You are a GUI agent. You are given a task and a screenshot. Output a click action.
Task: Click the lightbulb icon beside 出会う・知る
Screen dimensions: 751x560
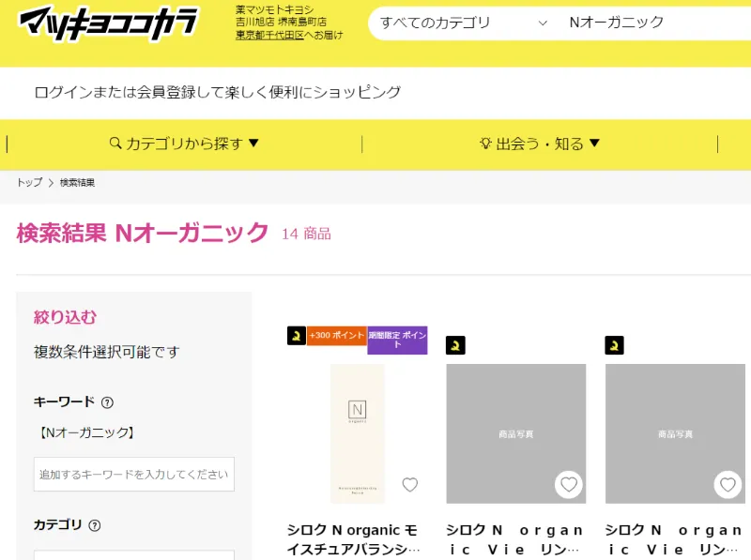click(485, 144)
